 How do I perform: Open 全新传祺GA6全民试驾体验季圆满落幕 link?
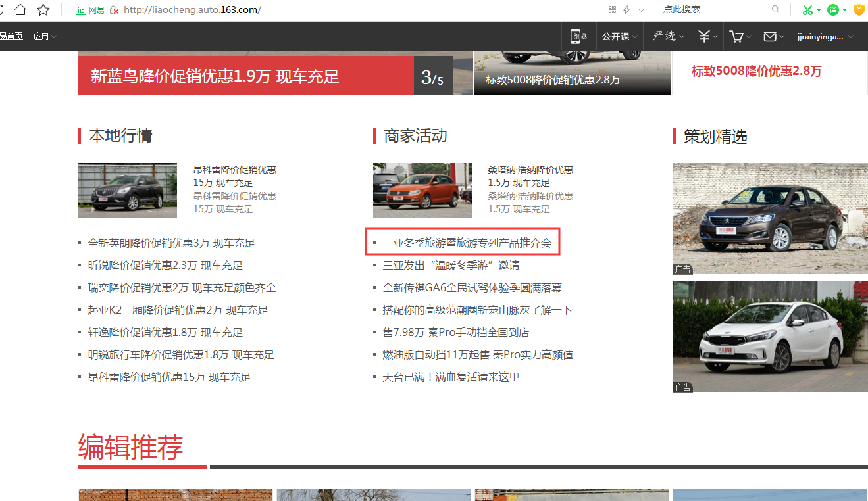coord(472,287)
